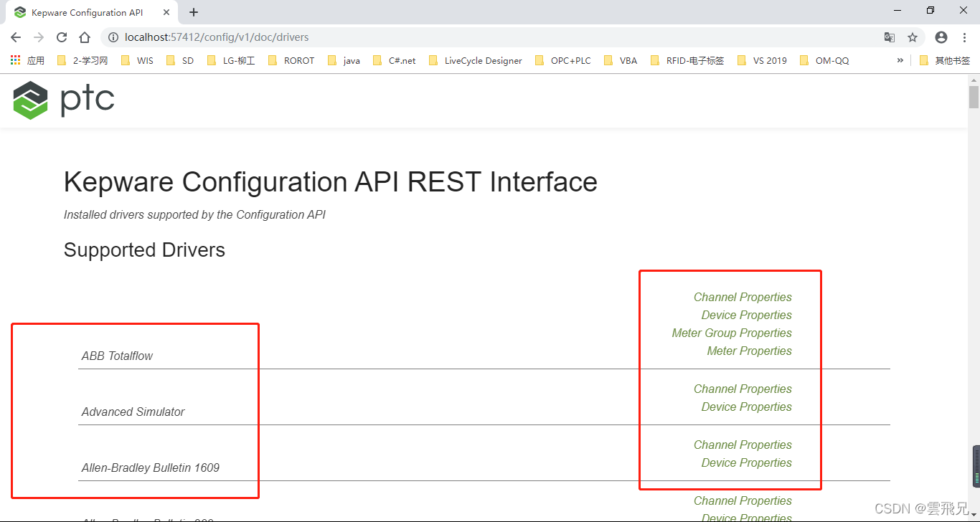This screenshot has height=522, width=980.
Task: Open the browser Home page icon
Action: point(85,37)
